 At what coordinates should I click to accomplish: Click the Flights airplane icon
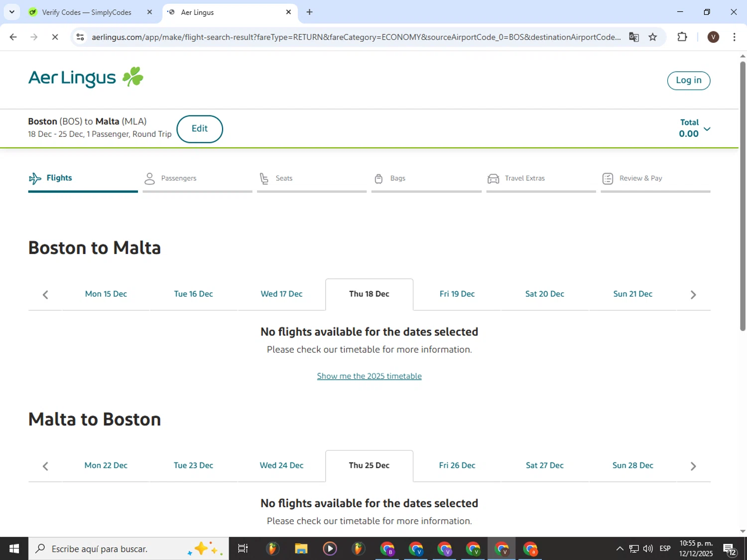pyautogui.click(x=35, y=178)
